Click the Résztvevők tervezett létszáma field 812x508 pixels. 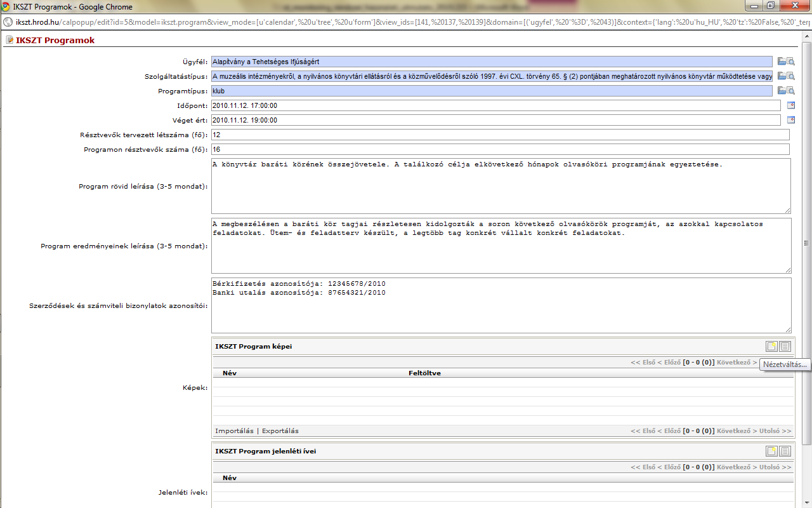pos(501,135)
